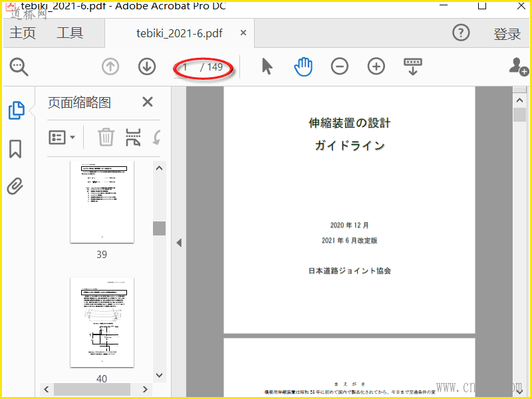Image resolution: width=532 pixels, height=399 pixels.
Task: Click the 伸縮装置の設計 title text
Action: pyautogui.click(x=350, y=123)
